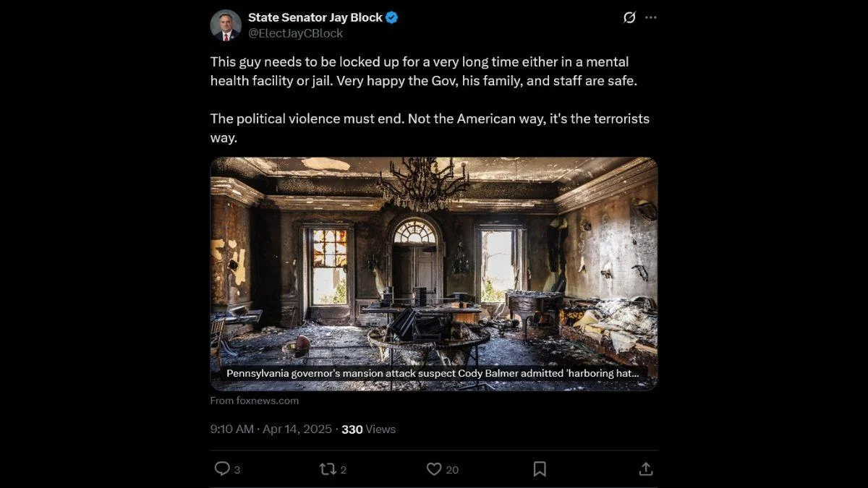Click the 9:10 AM · Apr 14, 2025 timestamp
868x488 pixels.
click(271, 429)
